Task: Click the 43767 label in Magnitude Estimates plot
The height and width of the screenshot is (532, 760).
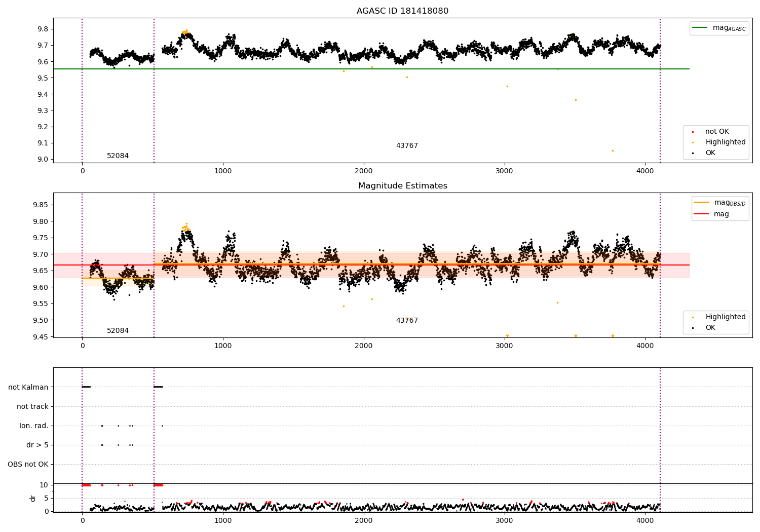Action: point(407,321)
